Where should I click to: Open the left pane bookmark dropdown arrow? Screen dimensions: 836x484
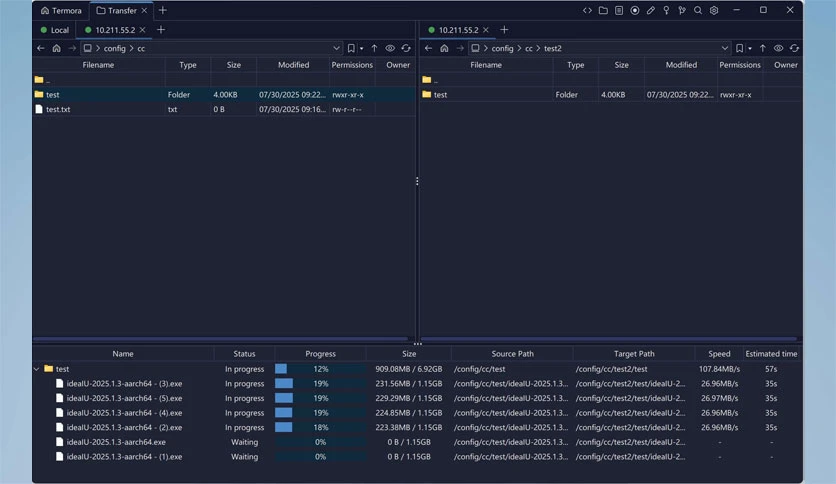coord(361,49)
